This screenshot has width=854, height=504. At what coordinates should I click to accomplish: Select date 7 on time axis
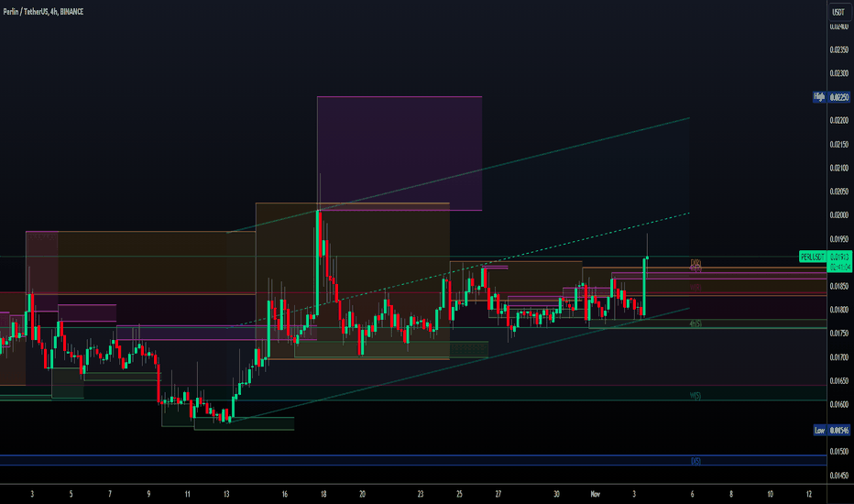click(109, 494)
